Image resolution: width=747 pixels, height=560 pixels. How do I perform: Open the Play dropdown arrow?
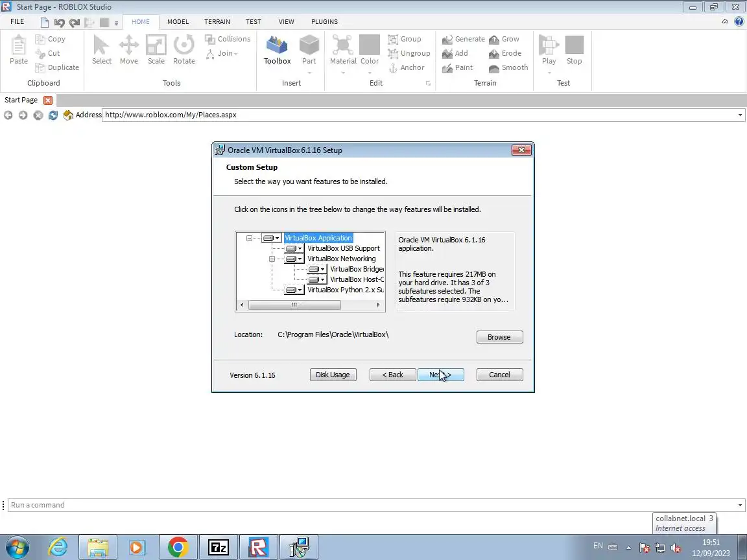point(549,73)
